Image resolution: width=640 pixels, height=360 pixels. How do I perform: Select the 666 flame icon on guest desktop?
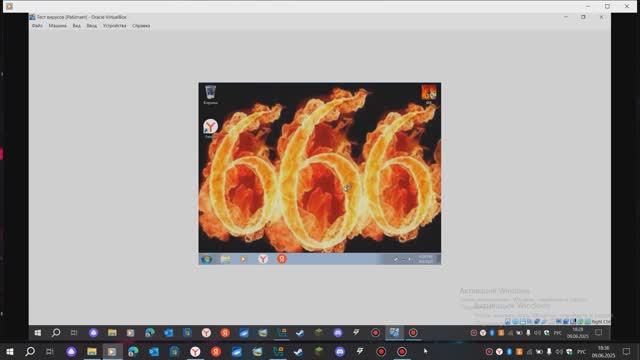[429, 94]
